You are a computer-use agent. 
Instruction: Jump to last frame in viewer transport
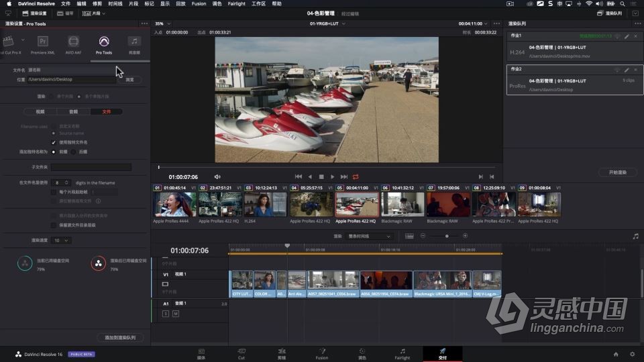344,177
